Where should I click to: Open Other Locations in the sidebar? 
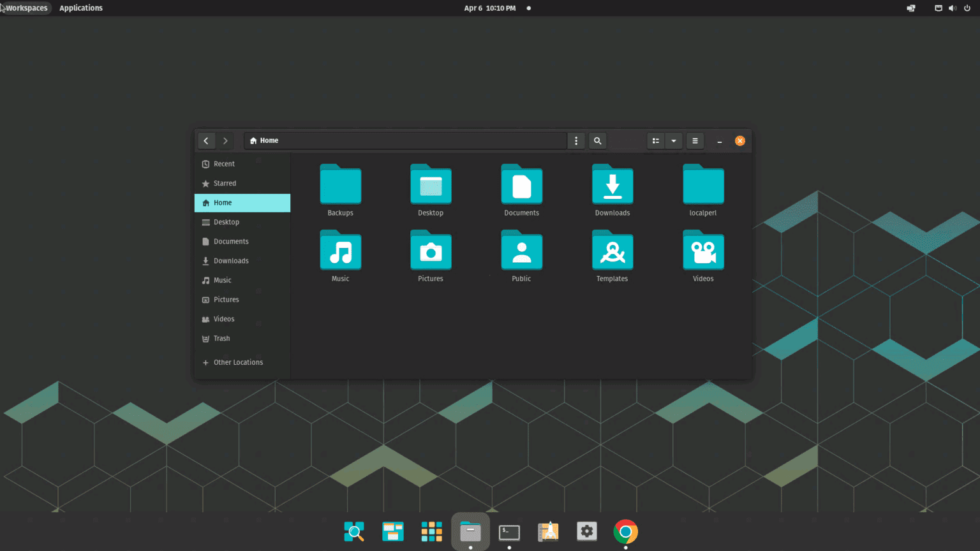click(x=238, y=362)
